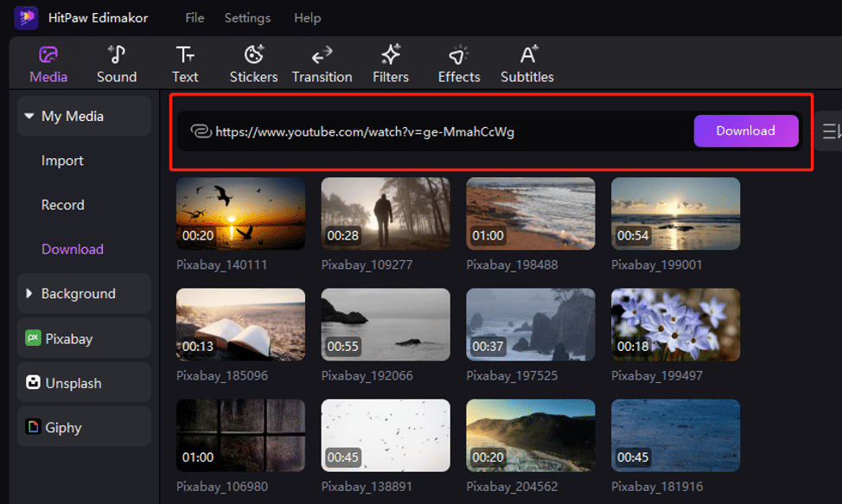842x504 pixels.
Task: Open the Subtitles tool icon
Action: point(527,56)
